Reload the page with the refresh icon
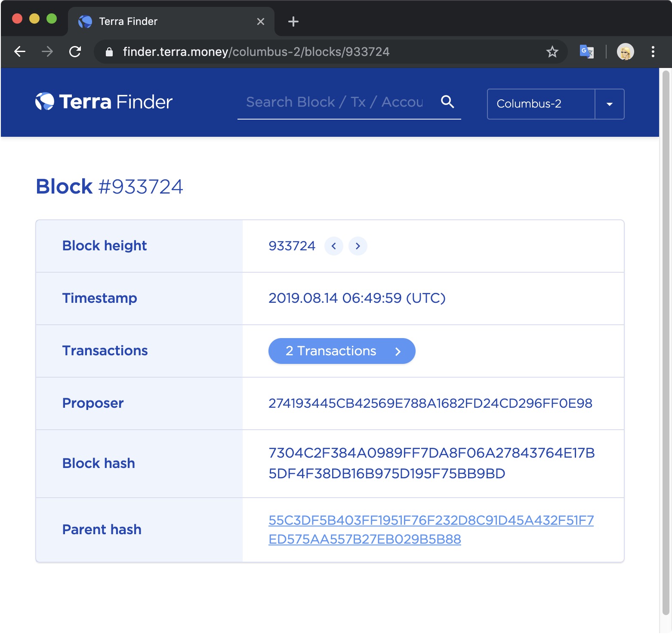 click(75, 52)
